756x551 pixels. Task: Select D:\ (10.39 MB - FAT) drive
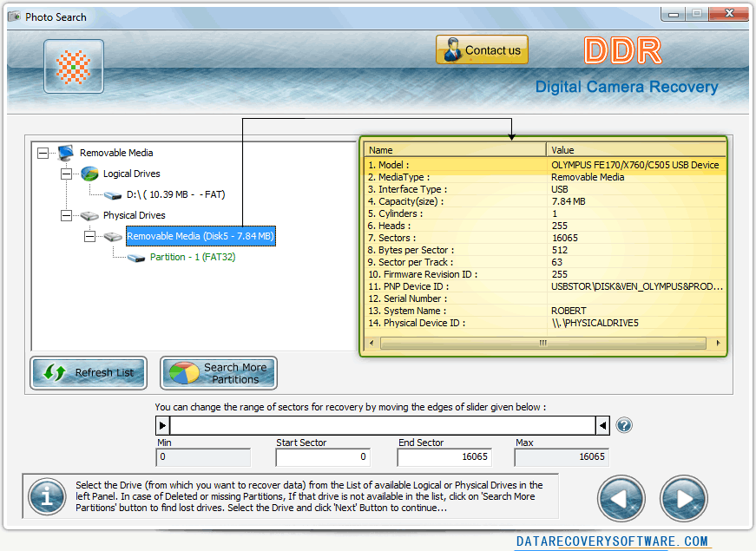pyautogui.click(x=175, y=194)
